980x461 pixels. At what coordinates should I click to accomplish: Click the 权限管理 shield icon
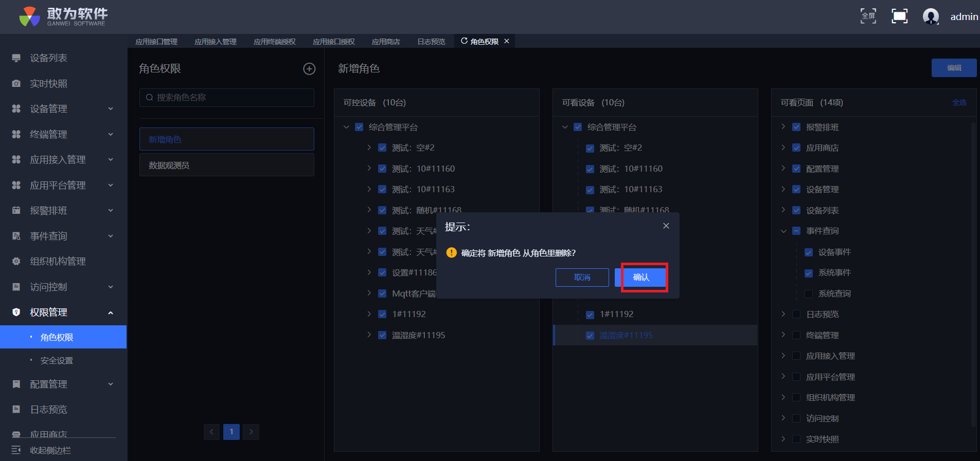pyautogui.click(x=16, y=312)
